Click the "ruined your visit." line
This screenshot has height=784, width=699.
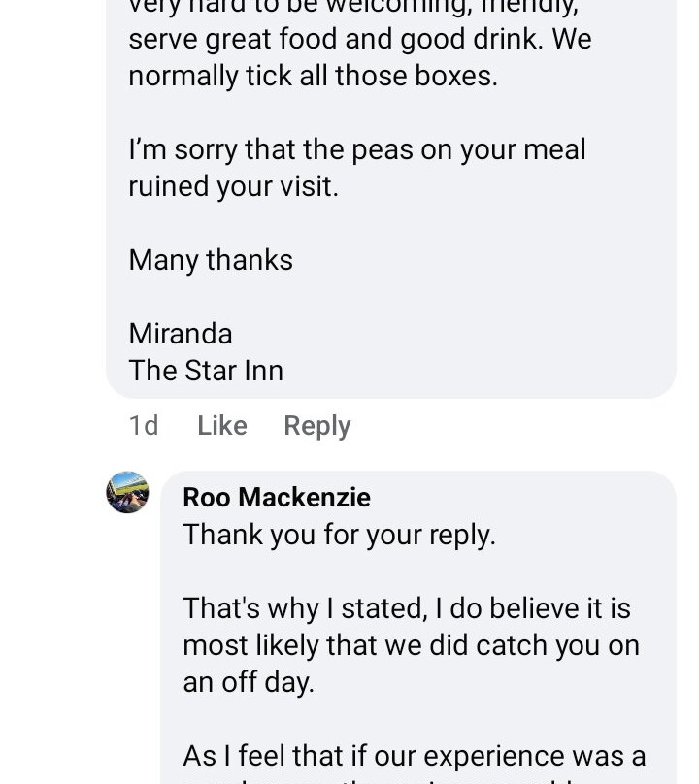tap(234, 186)
